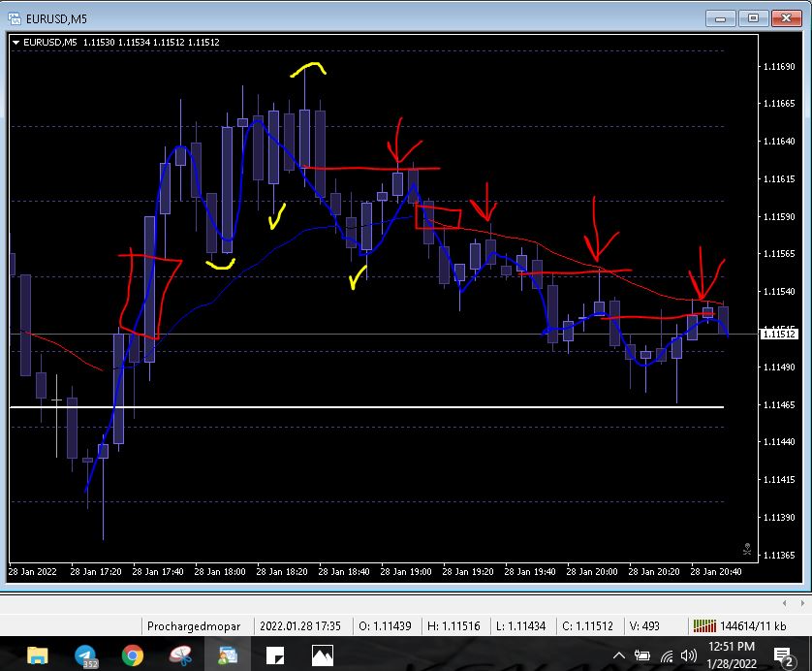Open the Snipping Tool taskbar icon
Viewport: 812px width, 671px height.
pos(181,655)
